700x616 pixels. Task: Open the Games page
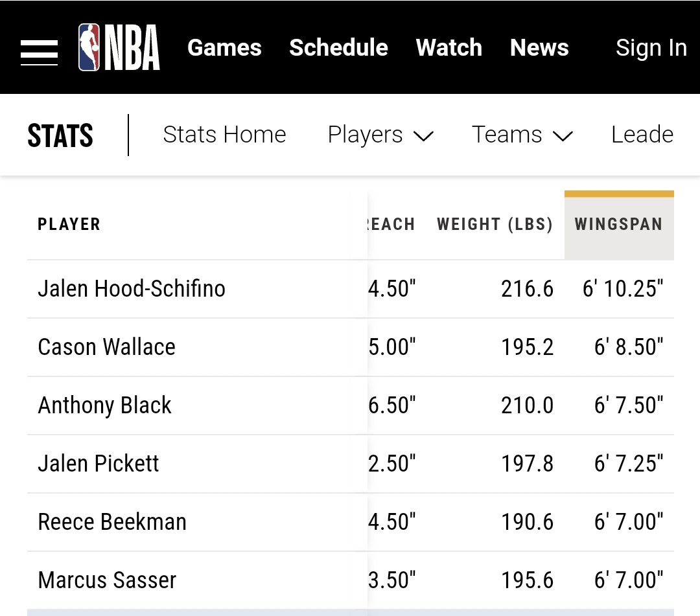224,47
